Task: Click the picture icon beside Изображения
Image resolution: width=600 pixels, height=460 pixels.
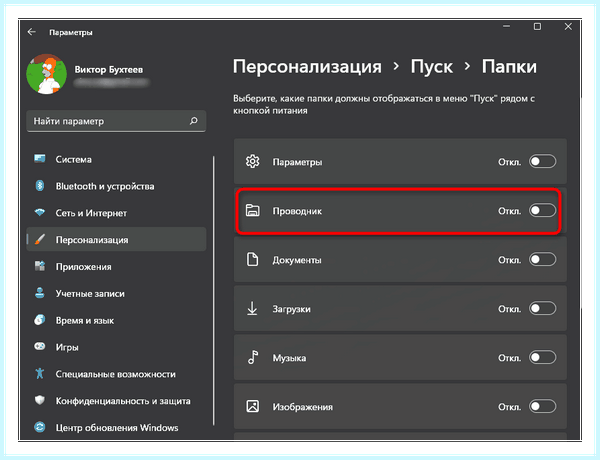Action: (x=253, y=406)
